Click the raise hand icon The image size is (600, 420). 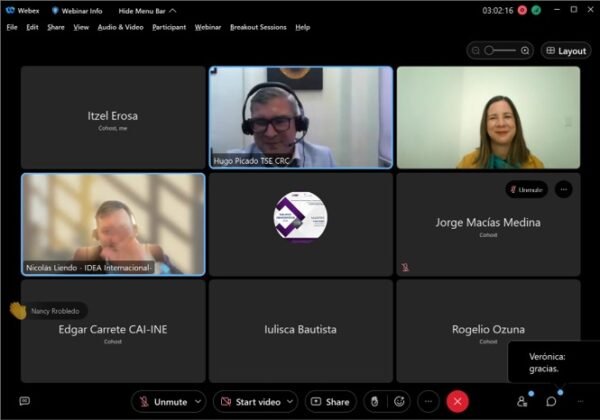[375, 402]
